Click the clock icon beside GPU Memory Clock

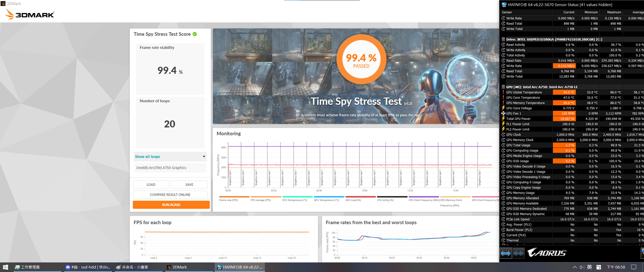pyautogui.click(x=503, y=140)
